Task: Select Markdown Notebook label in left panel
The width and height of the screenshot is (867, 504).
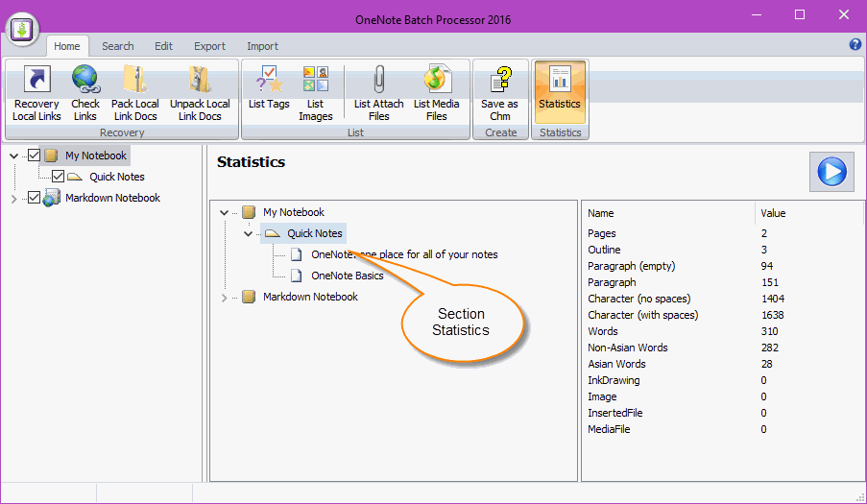Action: pos(112,198)
